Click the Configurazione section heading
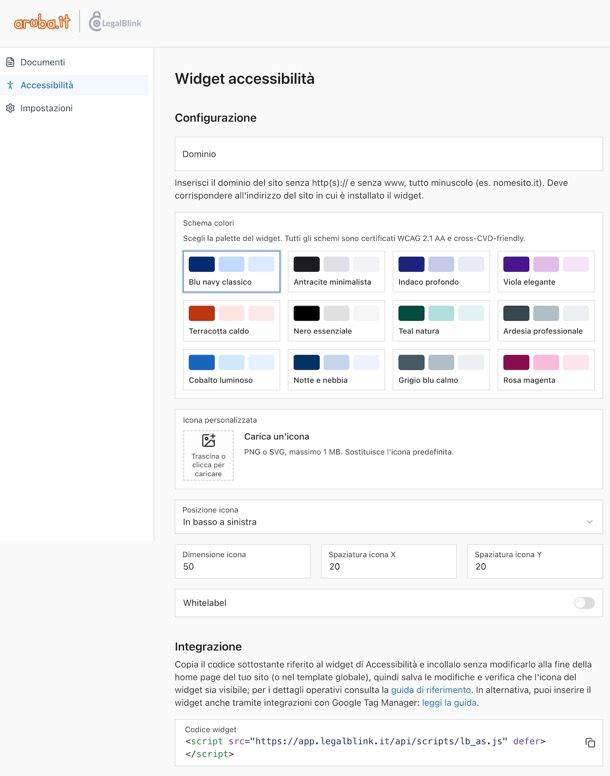 (x=216, y=118)
